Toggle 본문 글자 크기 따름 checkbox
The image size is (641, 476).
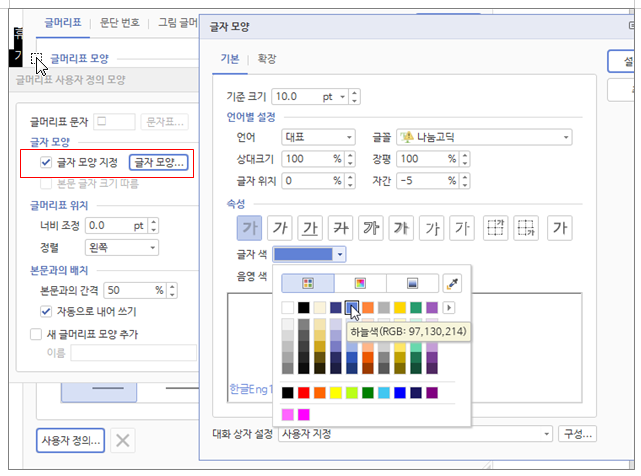click(46, 184)
